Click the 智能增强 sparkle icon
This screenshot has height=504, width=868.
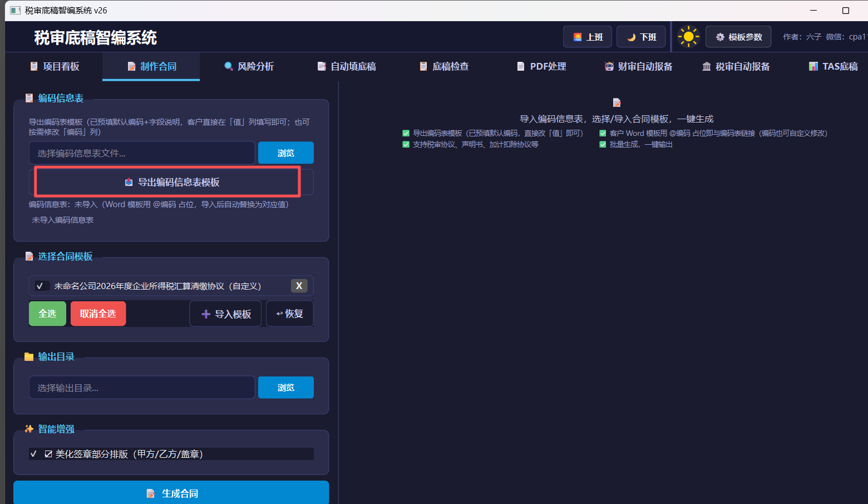tap(29, 429)
